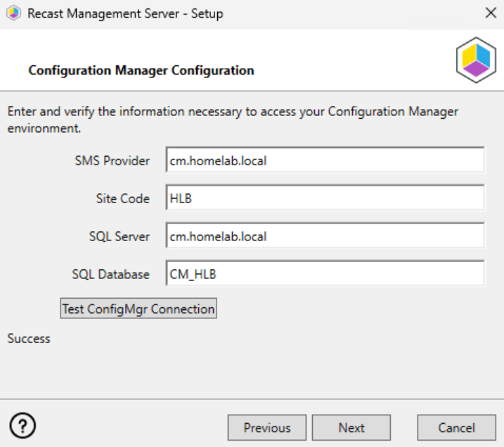Click the Test ConfigMgr Connection button
This screenshot has width=504, height=447.
(x=138, y=309)
